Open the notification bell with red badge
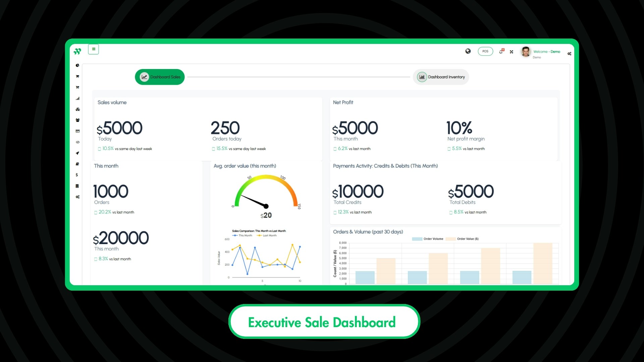Screen dimensions: 644x362 coord(501,52)
